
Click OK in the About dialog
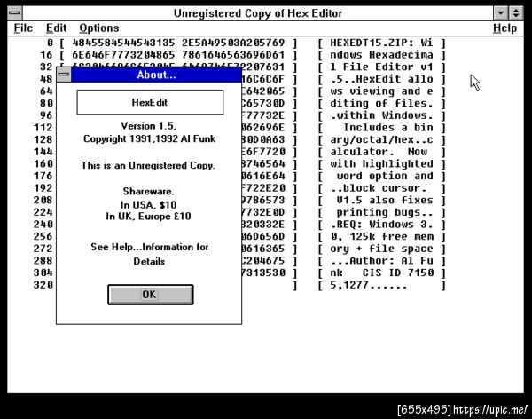click(151, 295)
